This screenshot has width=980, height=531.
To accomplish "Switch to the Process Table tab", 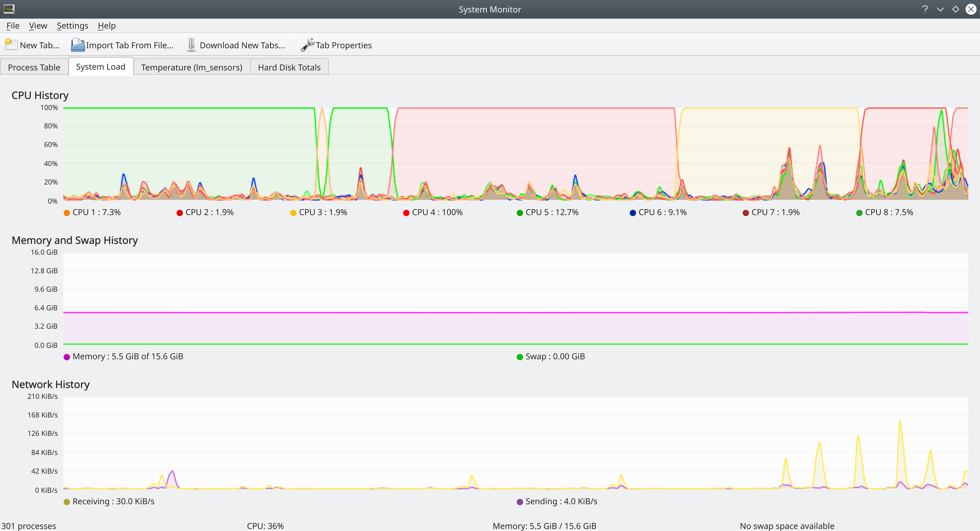I will click(x=34, y=67).
